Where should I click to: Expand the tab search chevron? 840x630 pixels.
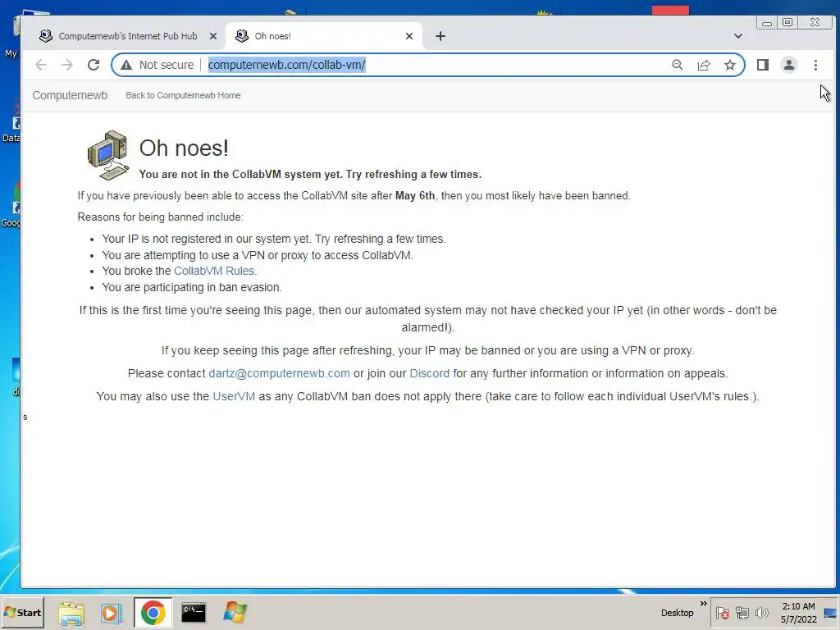pos(738,36)
